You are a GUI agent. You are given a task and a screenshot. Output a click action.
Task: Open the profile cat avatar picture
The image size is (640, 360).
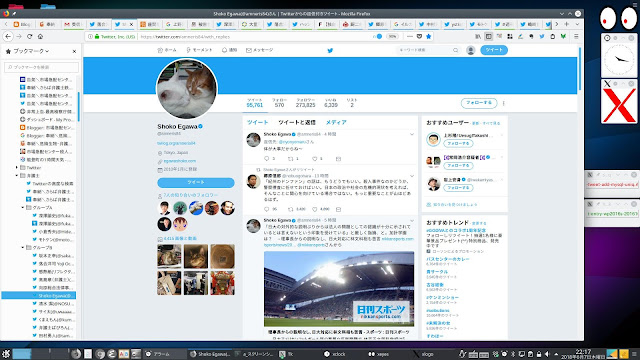pos(187,89)
